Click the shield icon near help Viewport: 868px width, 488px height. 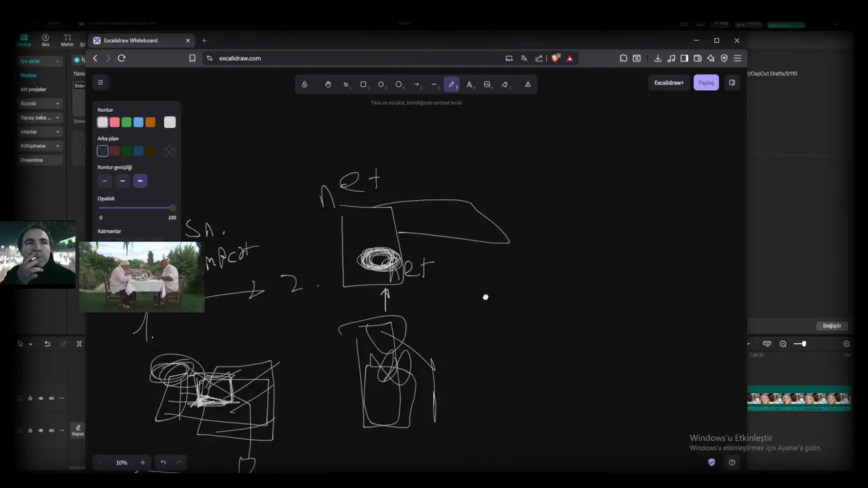click(x=711, y=462)
